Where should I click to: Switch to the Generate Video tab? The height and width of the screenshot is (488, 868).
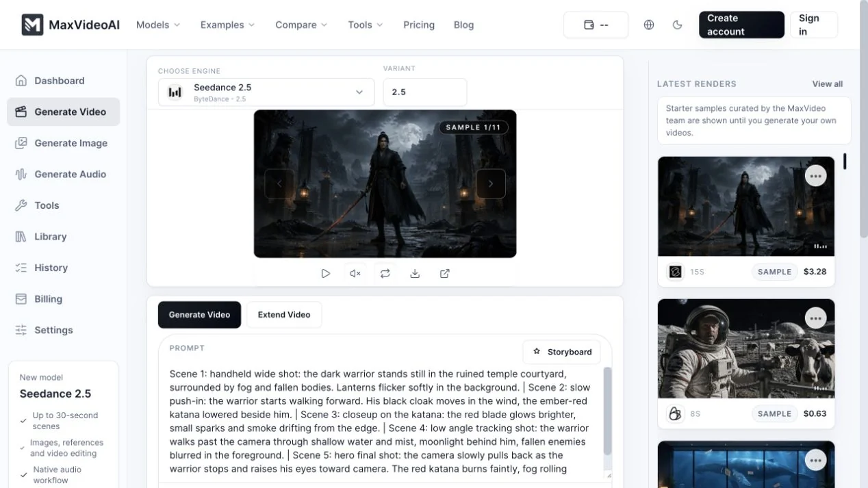pos(199,315)
